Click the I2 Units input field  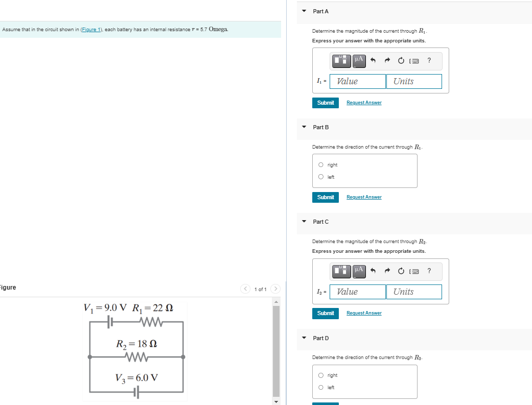click(x=414, y=292)
